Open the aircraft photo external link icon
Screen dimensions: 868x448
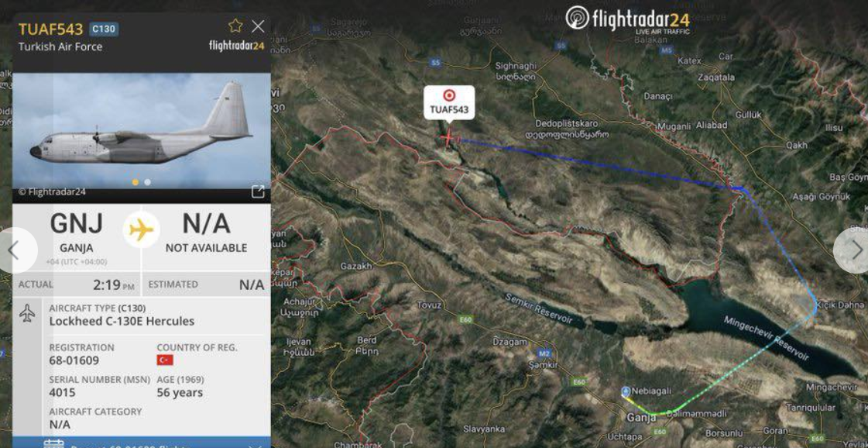coord(258,192)
